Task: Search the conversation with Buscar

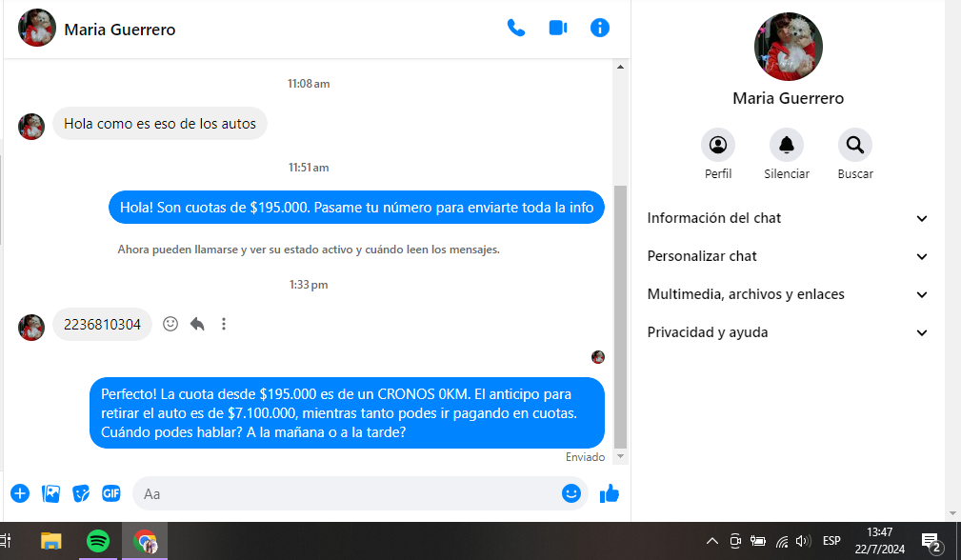Action: 855,146
